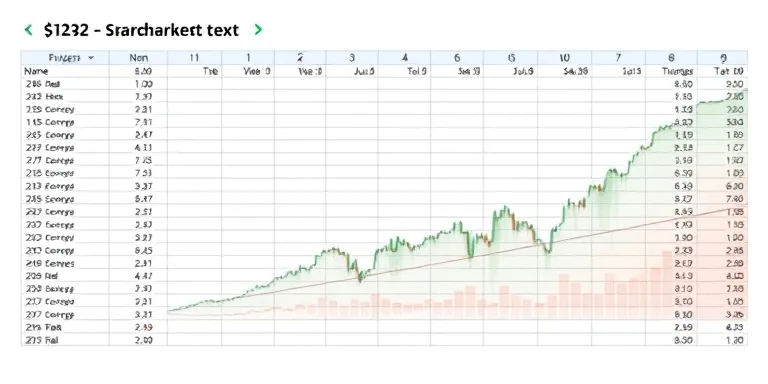The width and height of the screenshot is (768, 384).
Task: Select the '115 Comrgs' row name
Action: coord(50,122)
